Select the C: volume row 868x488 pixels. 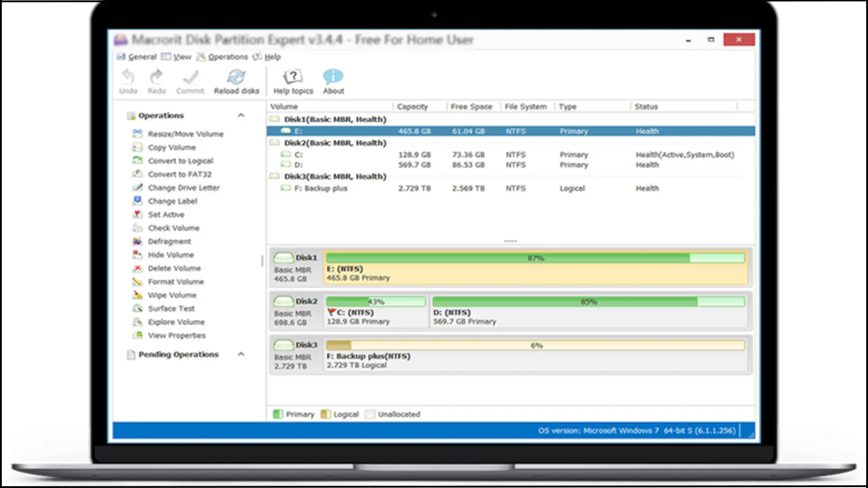(x=510, y=155)
